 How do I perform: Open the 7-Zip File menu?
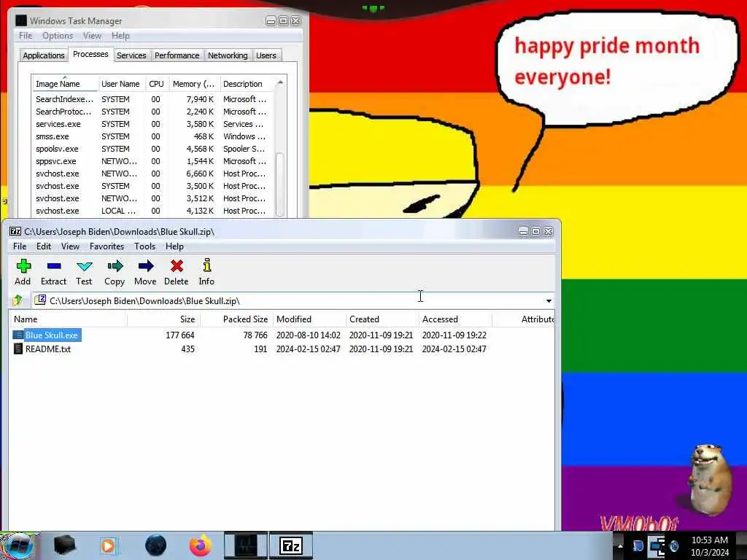pos(20,246)
